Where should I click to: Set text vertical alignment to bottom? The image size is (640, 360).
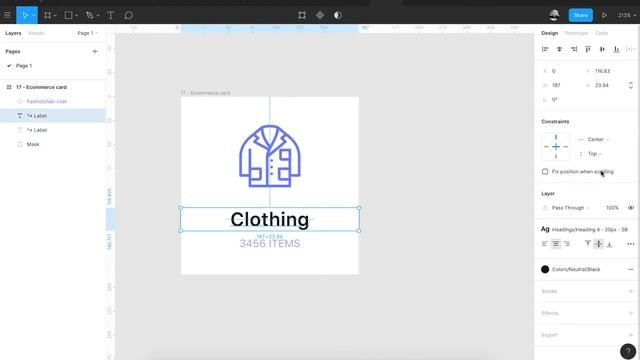pyautogui.click(x=610, y=244)
